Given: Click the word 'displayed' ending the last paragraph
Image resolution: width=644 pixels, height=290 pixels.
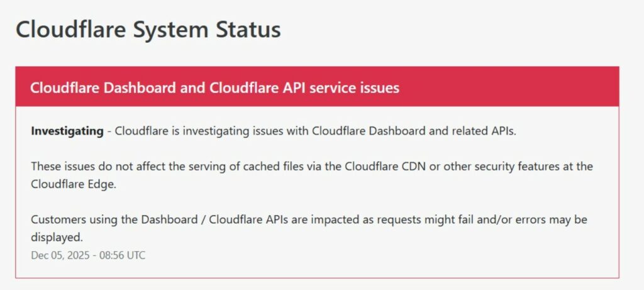Looking at the screenshot, I should click(x=55, y=237).
